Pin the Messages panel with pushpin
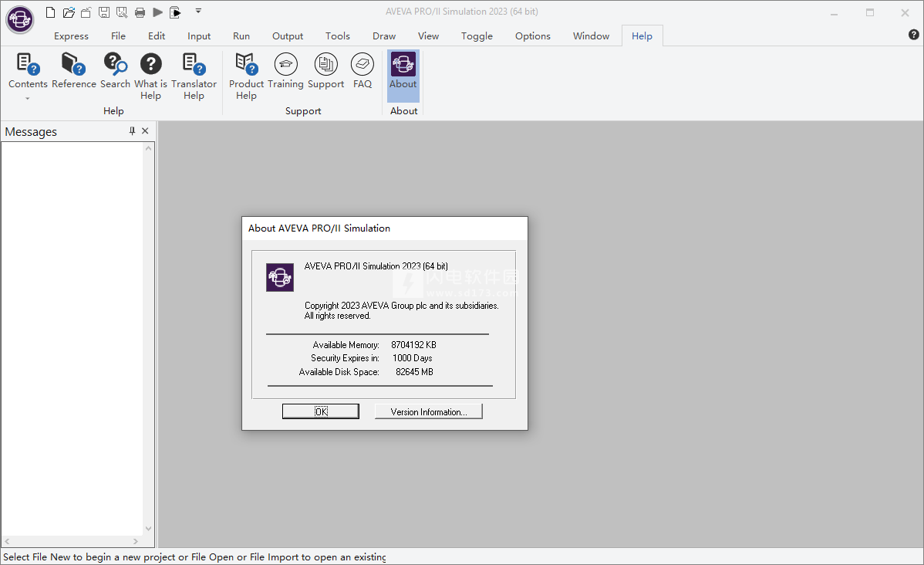The height and width of the screenshot is (565, 924). pos(132,131)
